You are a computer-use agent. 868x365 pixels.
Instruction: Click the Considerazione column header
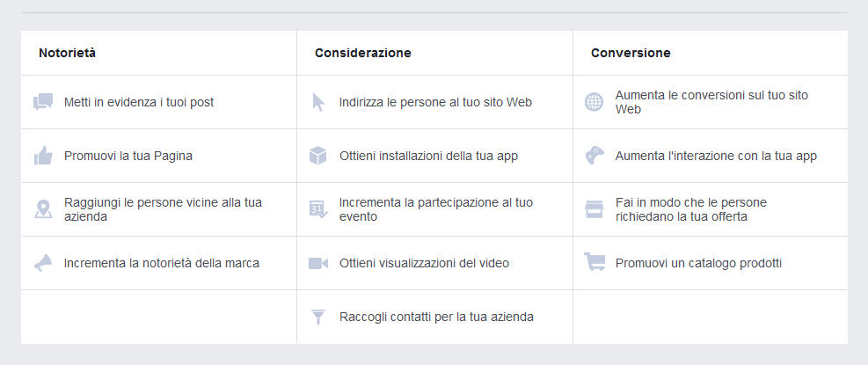point(363,53)
